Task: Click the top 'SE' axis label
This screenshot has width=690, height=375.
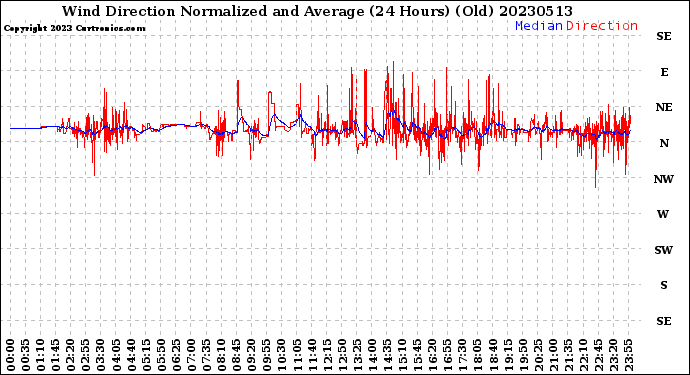Action: click(664, 36)
